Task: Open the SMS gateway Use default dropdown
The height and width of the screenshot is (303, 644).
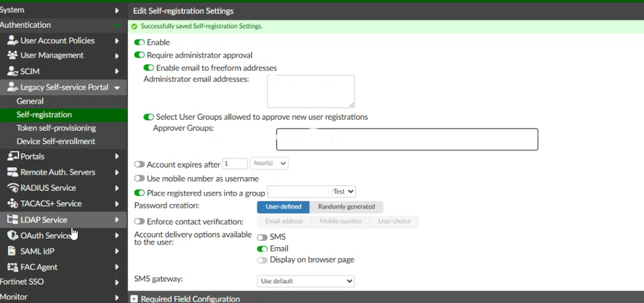Action: (306, 281)
